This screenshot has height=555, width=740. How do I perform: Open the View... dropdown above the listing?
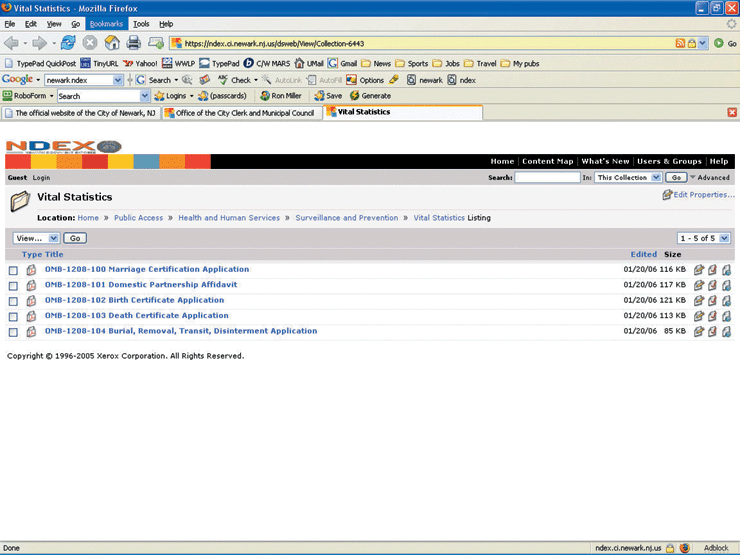tap(37, 238)
